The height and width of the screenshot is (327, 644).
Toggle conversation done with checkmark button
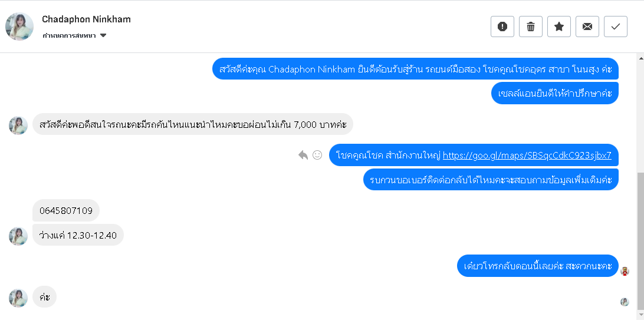616,27
